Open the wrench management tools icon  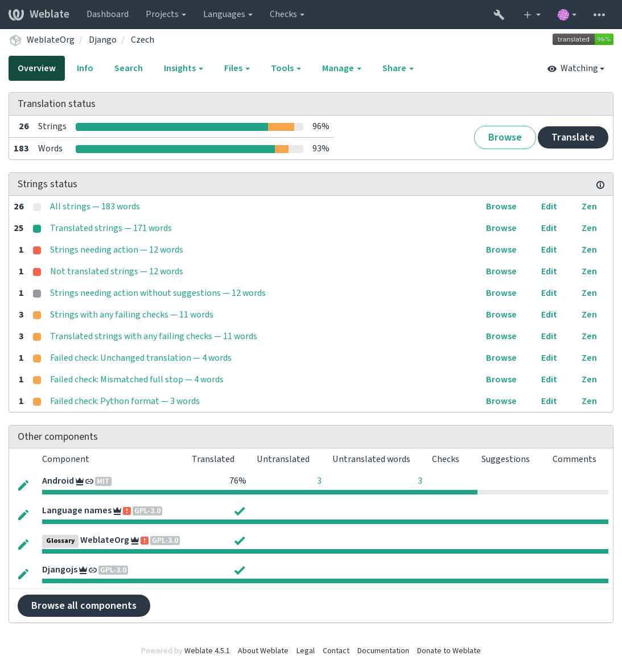[499, 15]
